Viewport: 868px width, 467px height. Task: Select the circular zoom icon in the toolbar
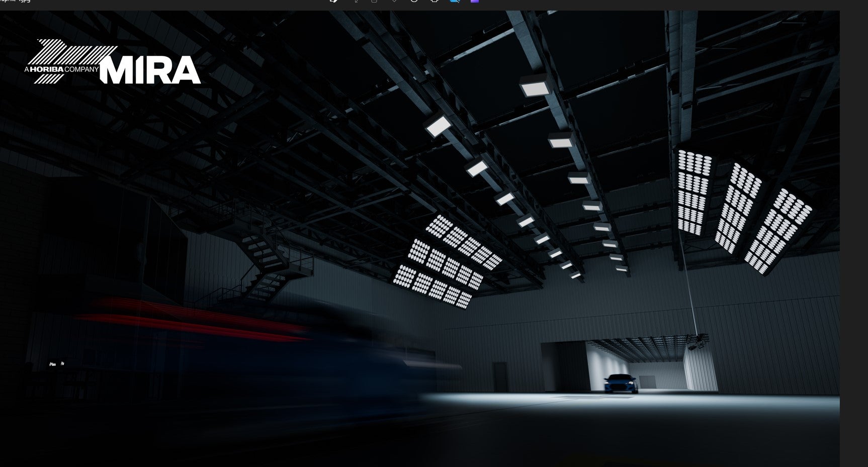[413, 2]
